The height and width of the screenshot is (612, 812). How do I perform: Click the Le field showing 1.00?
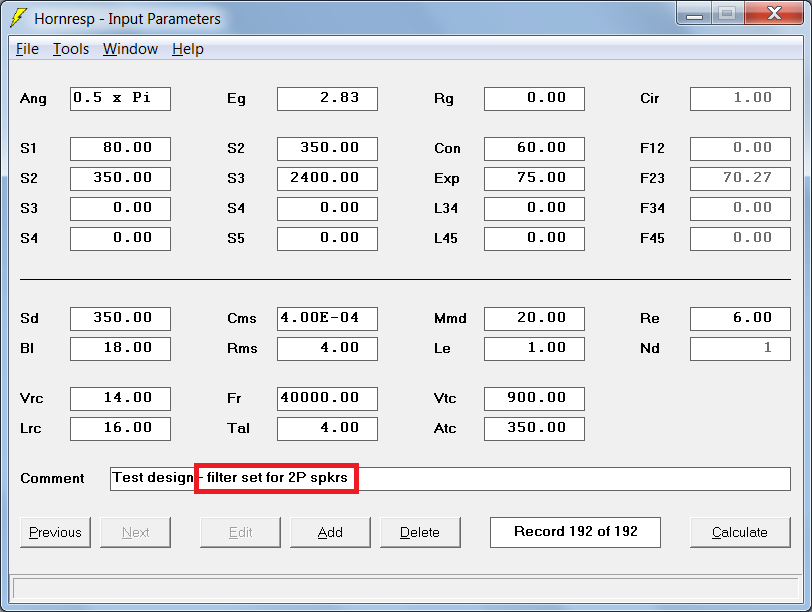tap(534, 349)
